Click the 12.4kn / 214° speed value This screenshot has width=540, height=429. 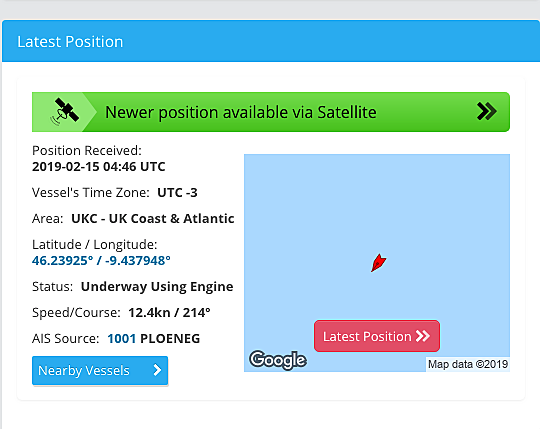(169, 313)
